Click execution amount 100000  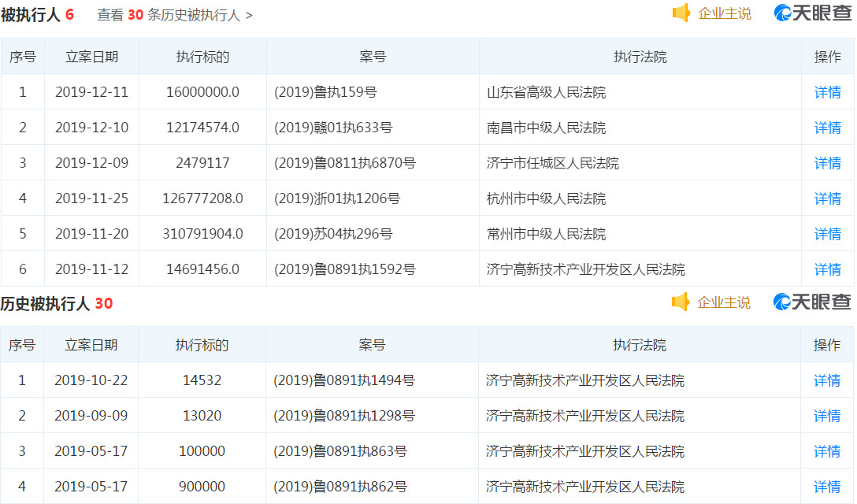(202, 451)
